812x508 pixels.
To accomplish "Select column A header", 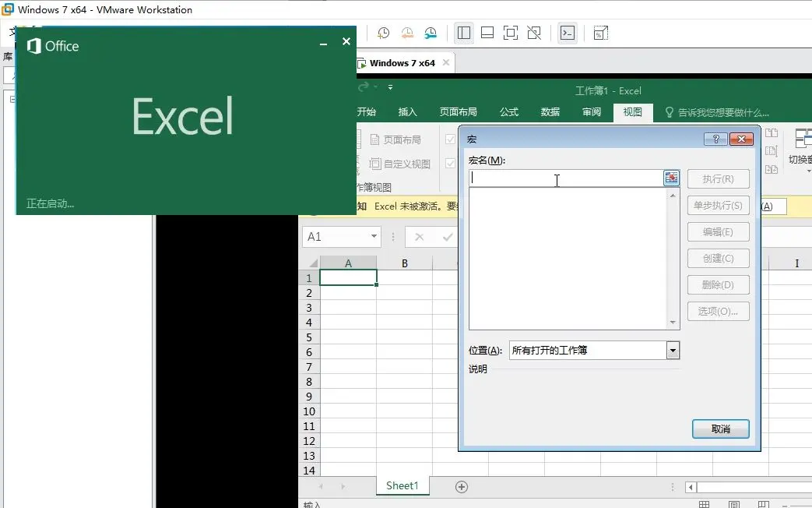I will click(349, 263).
